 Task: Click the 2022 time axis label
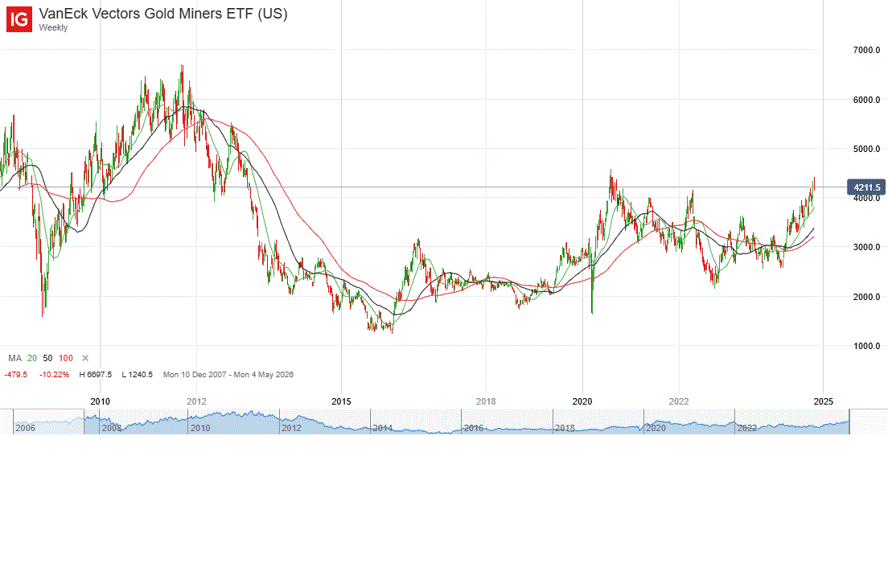(678, 401)
